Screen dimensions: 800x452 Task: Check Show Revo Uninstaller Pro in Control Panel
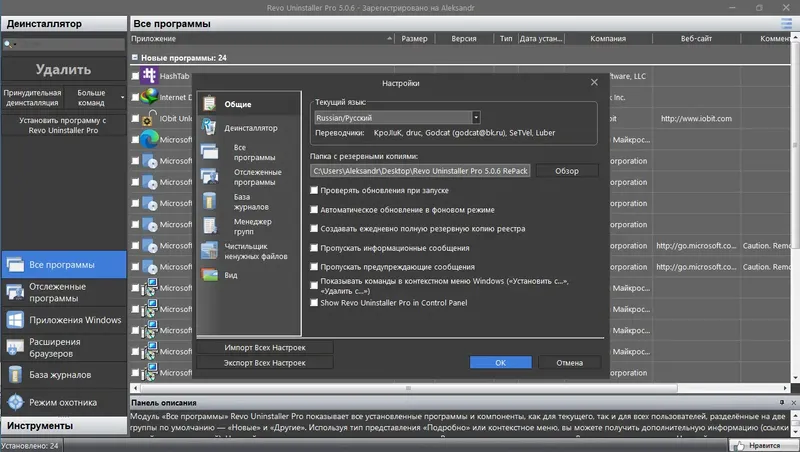(x=314, y=303)
